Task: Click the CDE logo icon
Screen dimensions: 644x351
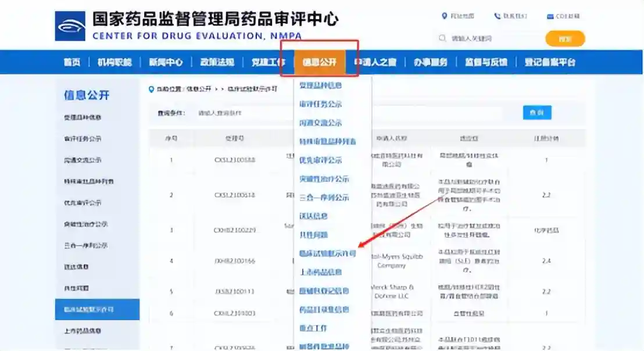Action: tap(70, 26)
